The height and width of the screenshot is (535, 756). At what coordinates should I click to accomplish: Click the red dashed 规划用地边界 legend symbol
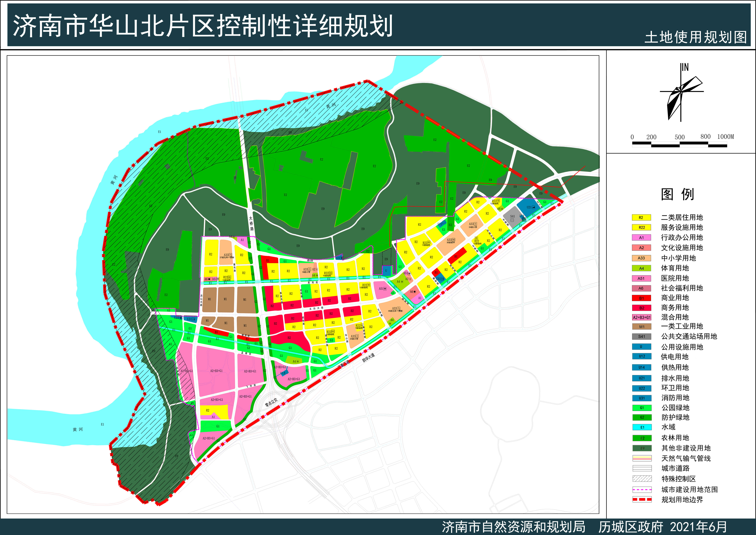pyautogui.click(x=642, y=500)
